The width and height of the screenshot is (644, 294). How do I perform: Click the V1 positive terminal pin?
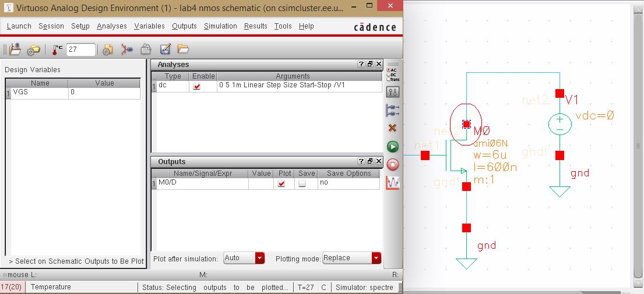click(559, 94)
